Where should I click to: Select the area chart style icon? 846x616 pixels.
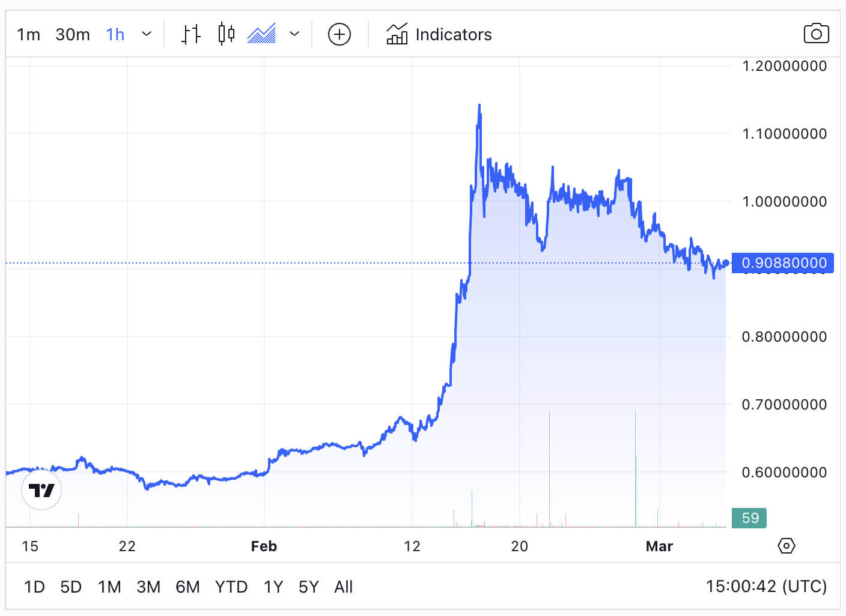tap(261, 34)
